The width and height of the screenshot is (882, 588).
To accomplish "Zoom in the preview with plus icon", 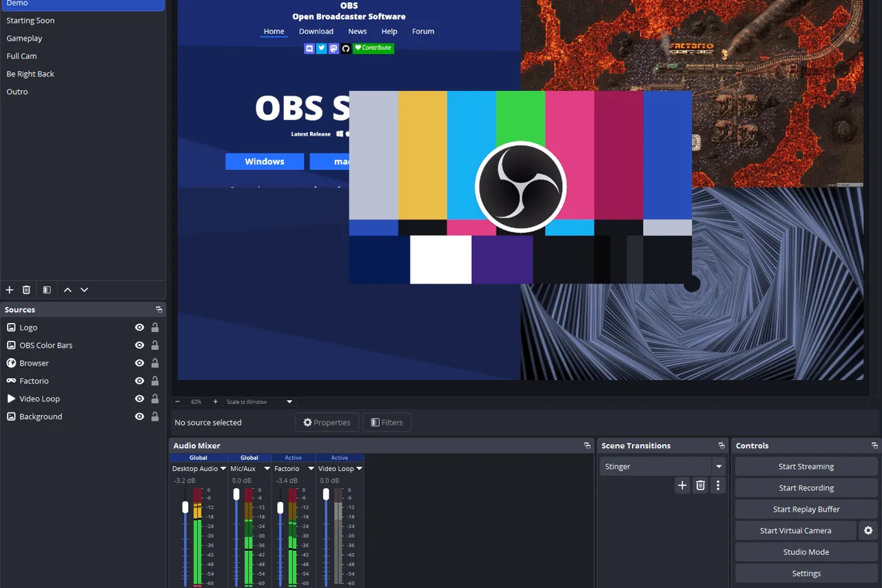I will tap(215, 401).
